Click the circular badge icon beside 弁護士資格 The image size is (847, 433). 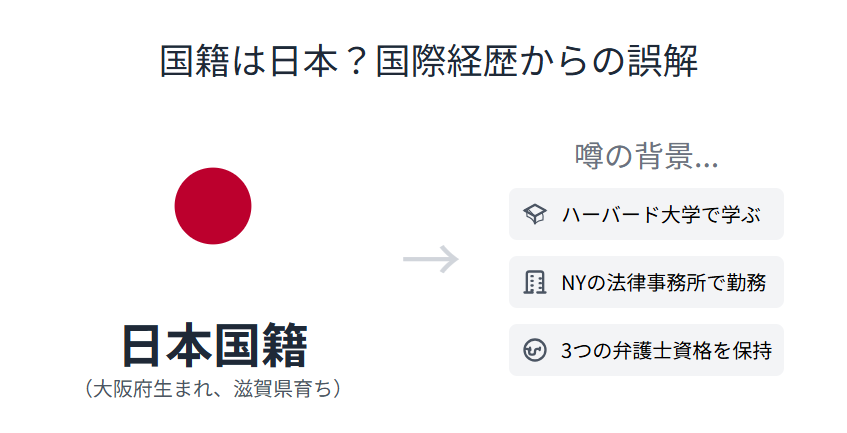[535, 350]
